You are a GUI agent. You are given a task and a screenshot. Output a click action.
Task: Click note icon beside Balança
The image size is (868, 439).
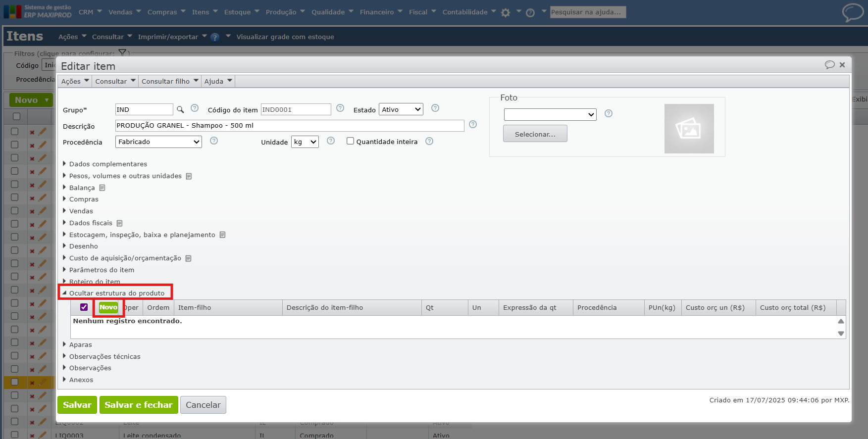click(x=102, y=188)
